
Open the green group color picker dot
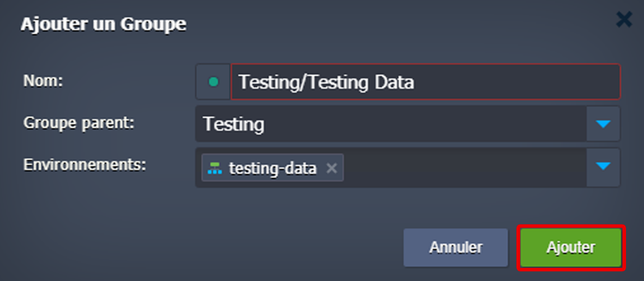213,82
